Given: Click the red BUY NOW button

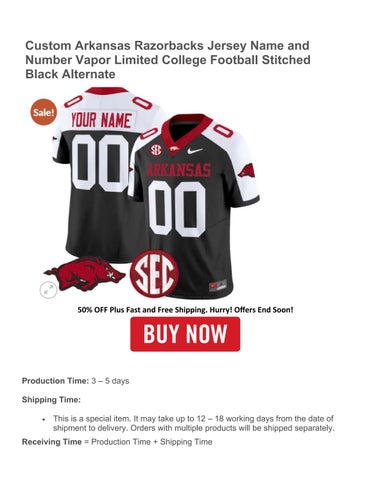Looking at the screenshot, I should click(185, 334).
